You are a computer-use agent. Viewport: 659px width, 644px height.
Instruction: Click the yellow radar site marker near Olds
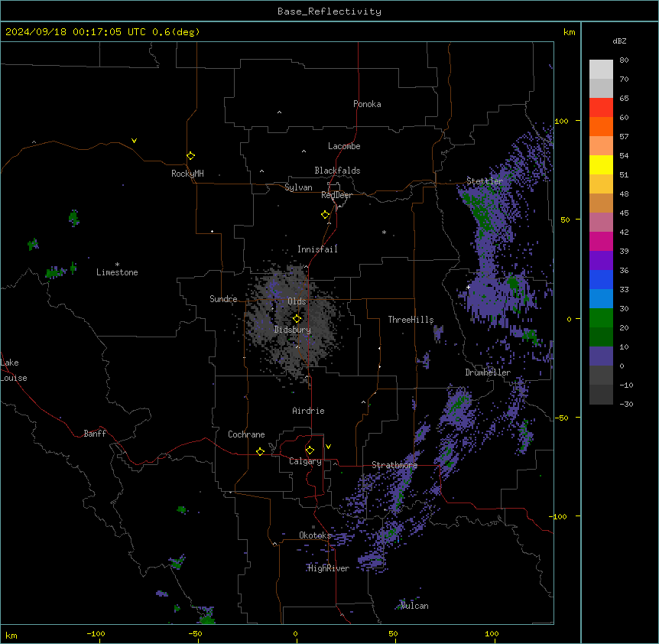click(x=297, y=318)
